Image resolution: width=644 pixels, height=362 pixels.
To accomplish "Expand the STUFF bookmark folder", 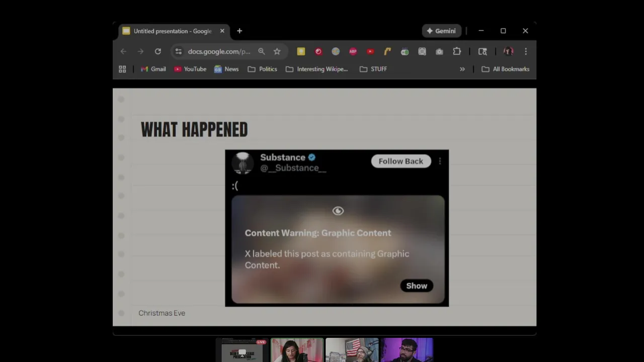I will [x=373, y=69].
